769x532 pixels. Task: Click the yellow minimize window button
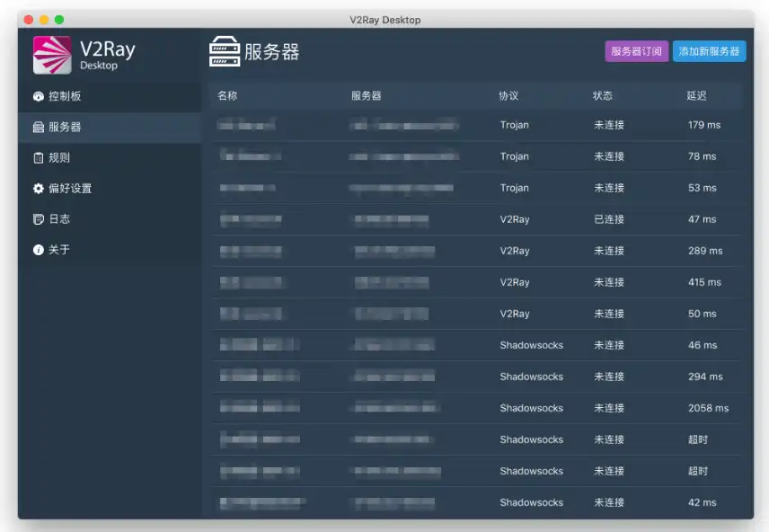[x=44, y=20]
